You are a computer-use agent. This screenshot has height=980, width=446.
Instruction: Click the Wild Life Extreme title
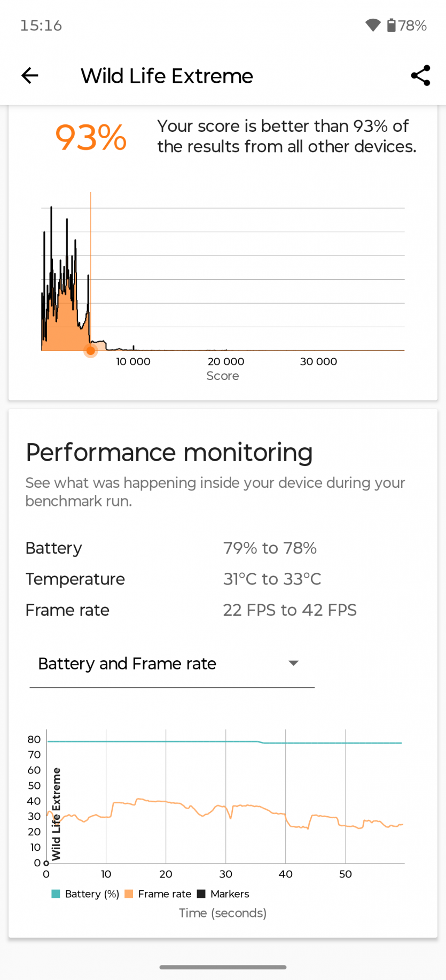(x=167, y=76)
